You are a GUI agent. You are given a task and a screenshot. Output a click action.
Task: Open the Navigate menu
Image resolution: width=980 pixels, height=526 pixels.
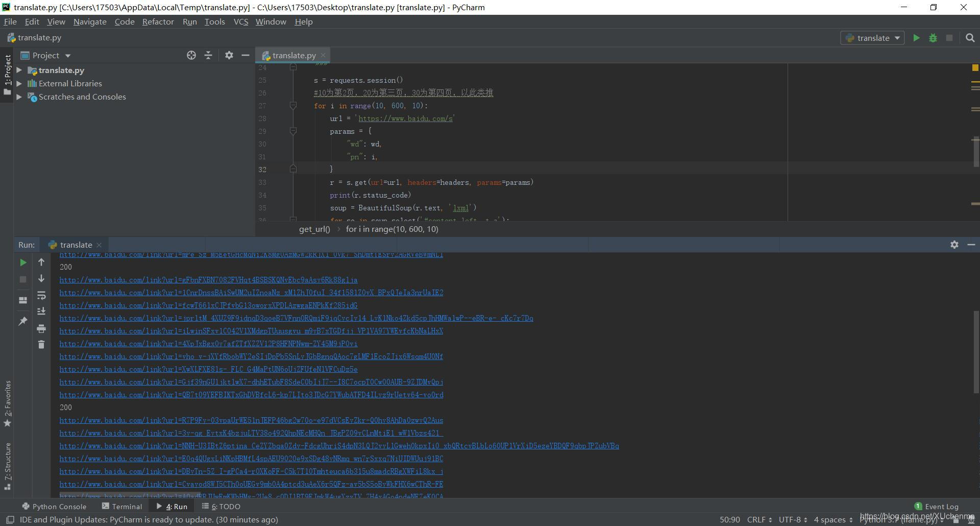coord(90,21)
